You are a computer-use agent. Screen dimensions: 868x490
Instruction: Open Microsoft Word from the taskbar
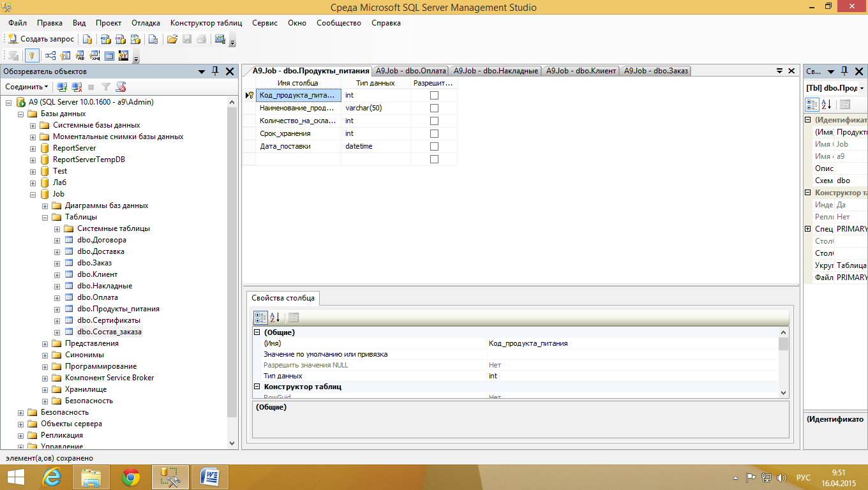(210, 477)
